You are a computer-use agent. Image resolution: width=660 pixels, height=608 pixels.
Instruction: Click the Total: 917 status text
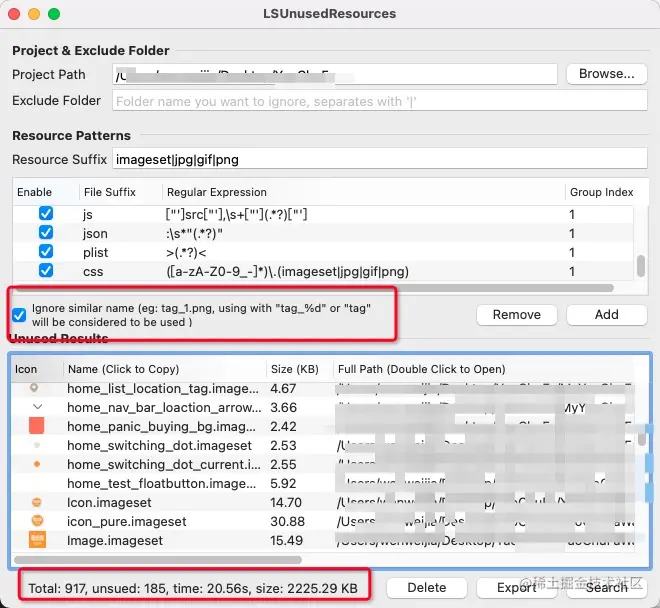point(193,588)
